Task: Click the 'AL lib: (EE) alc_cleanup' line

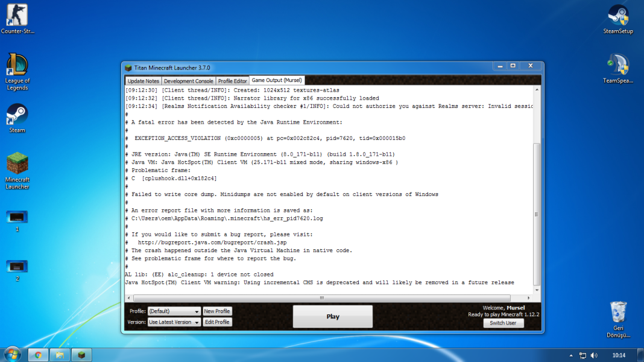Action: [199, 275]
